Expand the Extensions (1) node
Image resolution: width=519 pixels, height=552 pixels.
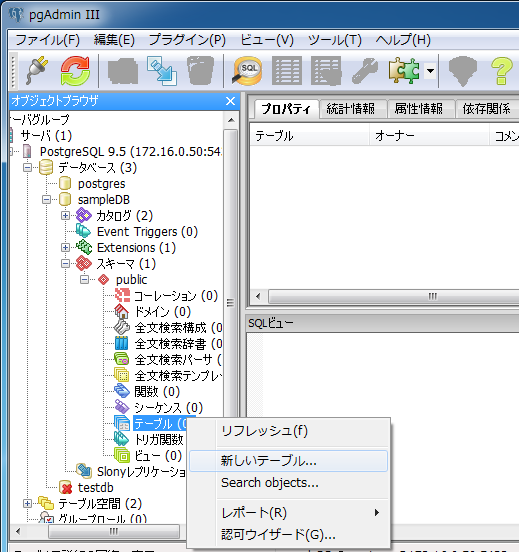pos(65,247)
